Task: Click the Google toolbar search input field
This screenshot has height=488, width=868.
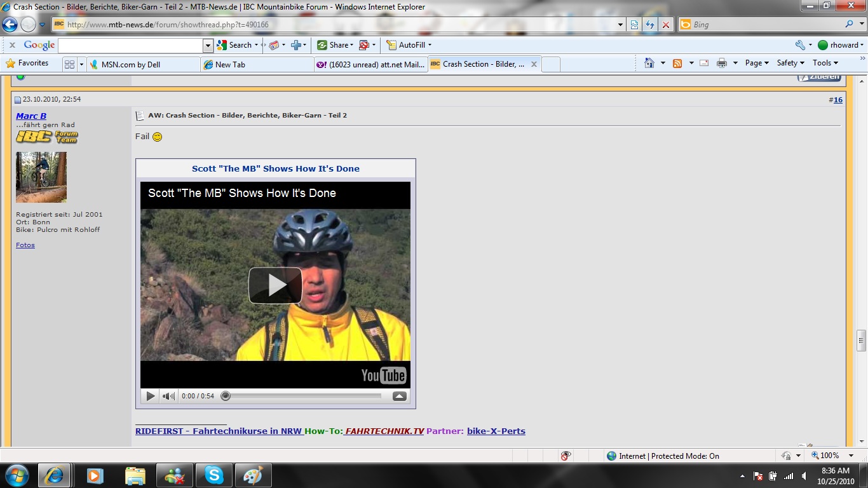Action: pyautogui.click(x=130, y=45)
